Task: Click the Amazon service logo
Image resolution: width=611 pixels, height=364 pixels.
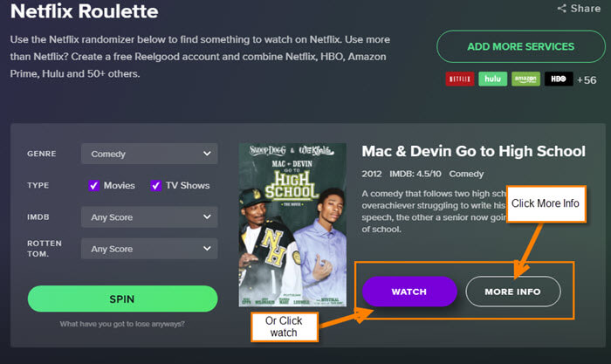Action: [525, 79]
